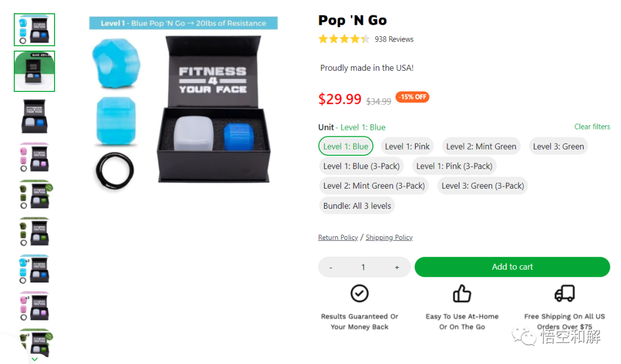Select the Level 3: Green (3-Pack) option
The image size is (621, 364).
pyautogui.click(x=483, y=186)
